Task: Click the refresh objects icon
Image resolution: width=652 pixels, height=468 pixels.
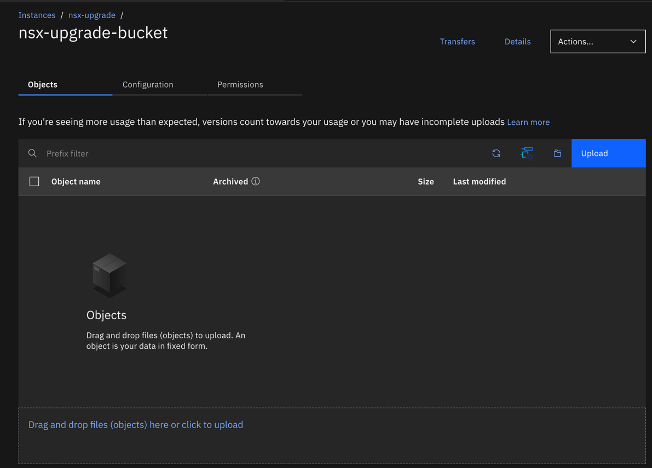Action: point(496,153)
